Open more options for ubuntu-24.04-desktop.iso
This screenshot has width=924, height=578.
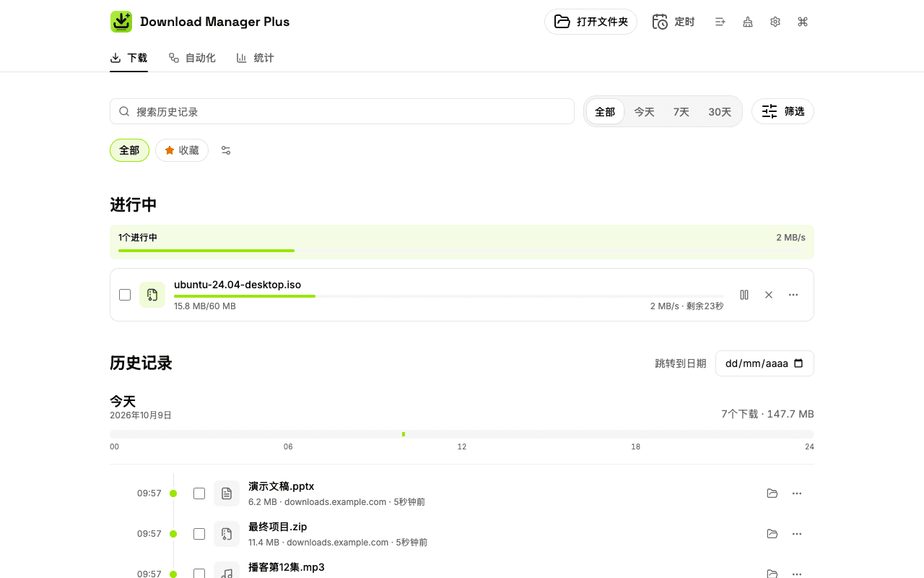pos(793,295)
